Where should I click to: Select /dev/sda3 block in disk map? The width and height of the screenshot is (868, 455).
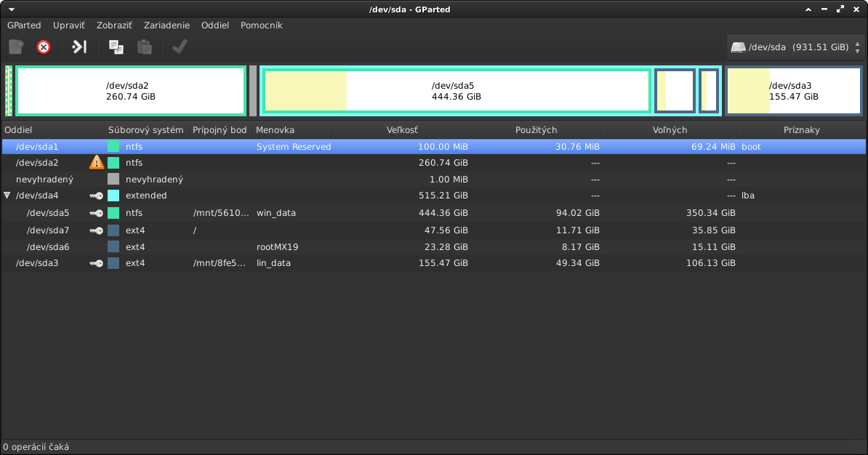pos(794,91)
